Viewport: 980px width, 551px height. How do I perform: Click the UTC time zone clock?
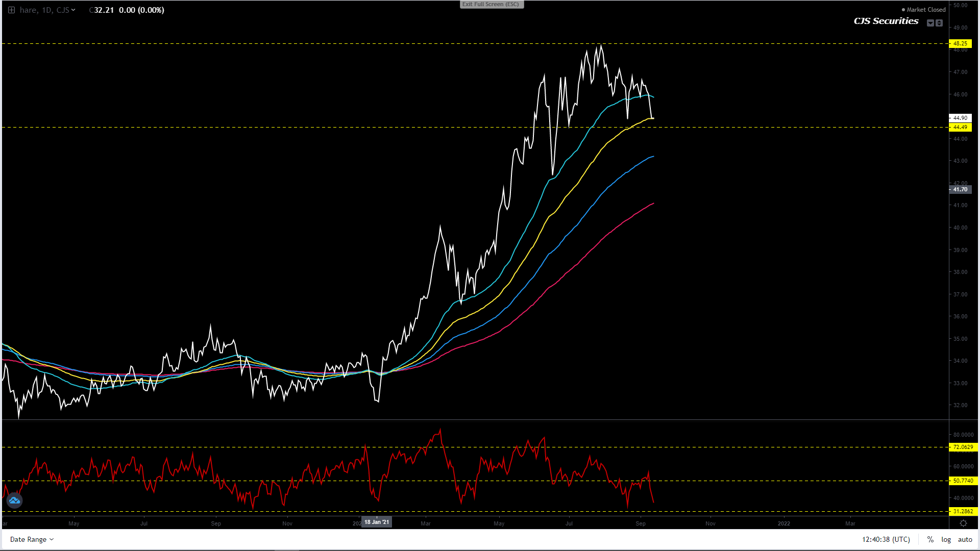coord(886,539)
